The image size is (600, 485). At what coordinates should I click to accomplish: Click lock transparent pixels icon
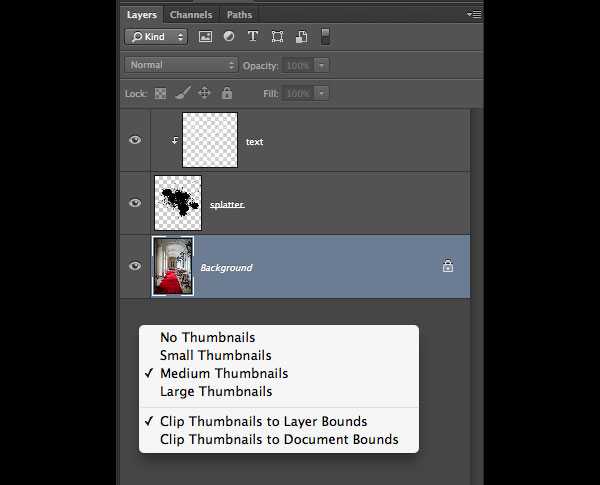point(160,93)
